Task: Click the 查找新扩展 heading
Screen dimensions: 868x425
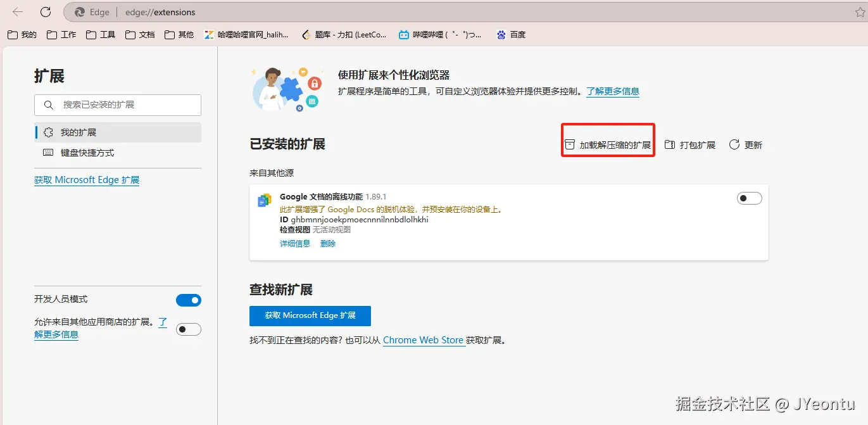Action: coord(281,290)
